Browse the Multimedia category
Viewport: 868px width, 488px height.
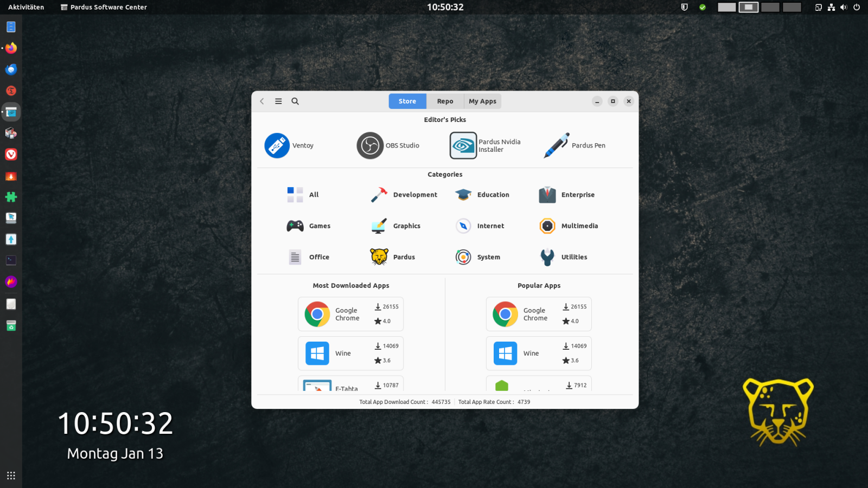(569, 226)
